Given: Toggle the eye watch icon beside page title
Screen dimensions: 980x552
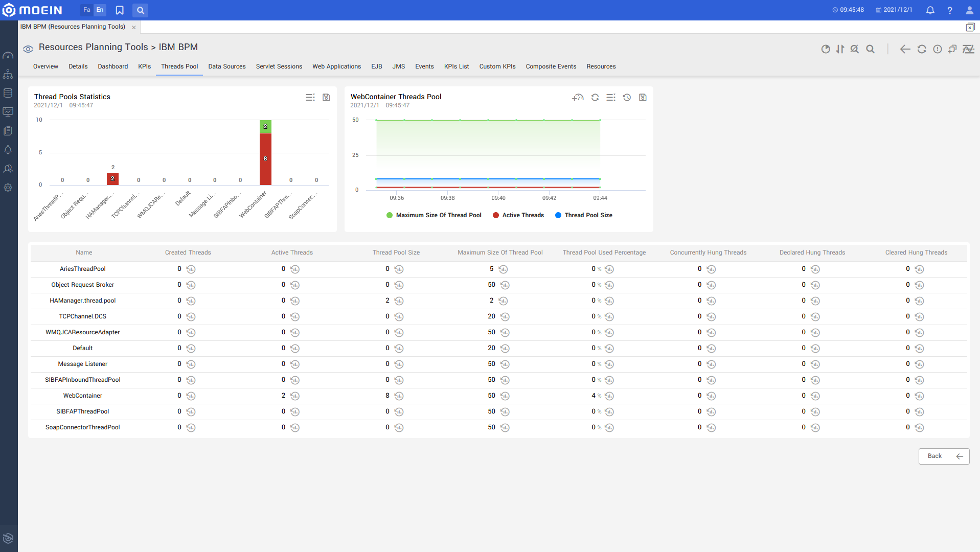Looking at the screenshot, I should click(x=28, y=49).
